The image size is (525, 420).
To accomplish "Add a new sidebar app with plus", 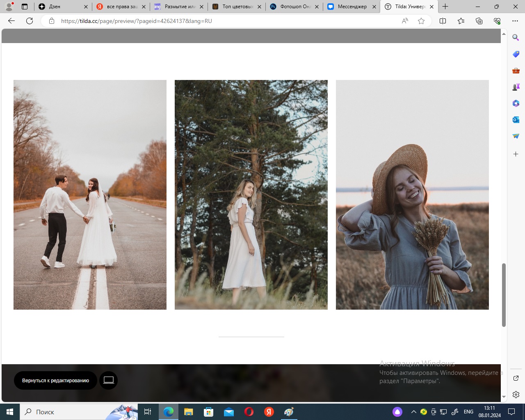I will pyautogui.click(x=516, y=154).
